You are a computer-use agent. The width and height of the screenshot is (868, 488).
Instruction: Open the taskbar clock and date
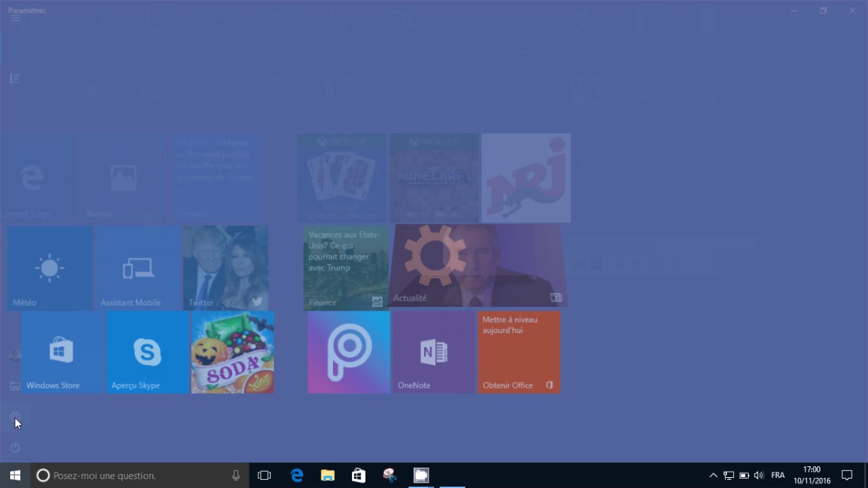812,475
